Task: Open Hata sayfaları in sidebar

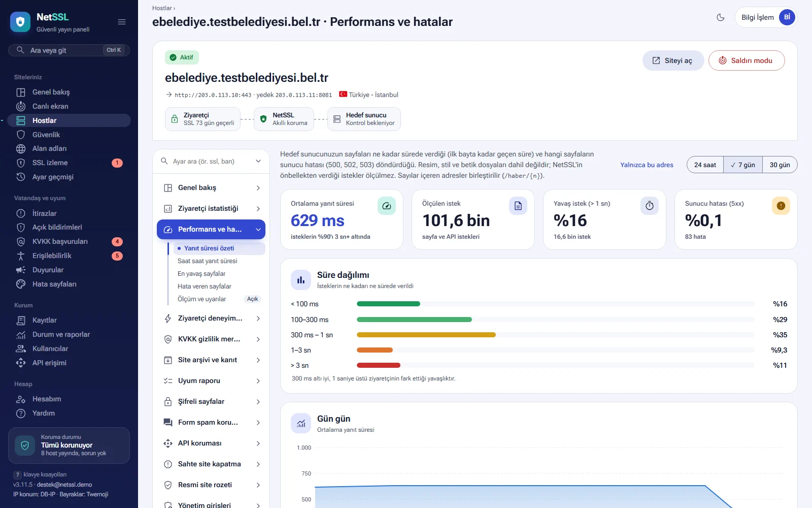Action: coord(69,284)
